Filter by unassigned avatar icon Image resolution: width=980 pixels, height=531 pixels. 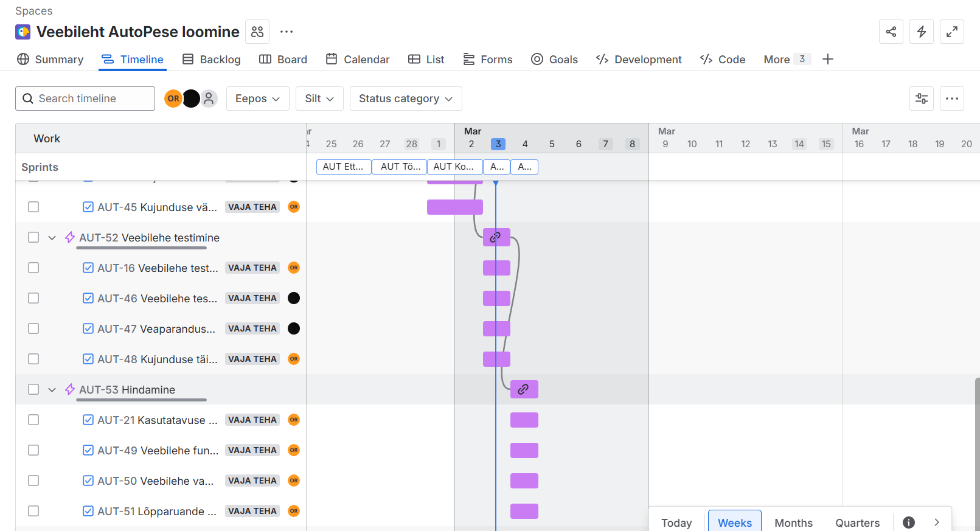[x=209, y=99]
